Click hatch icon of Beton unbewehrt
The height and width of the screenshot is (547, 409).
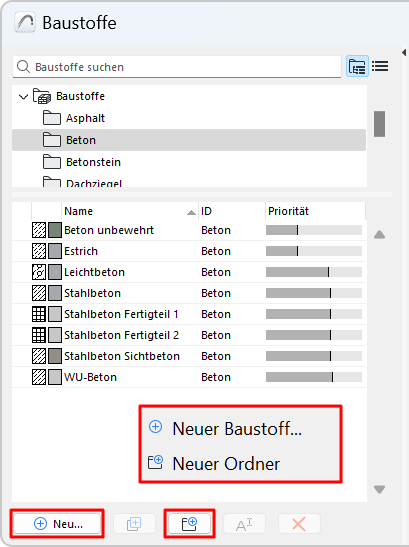[39, 230]
